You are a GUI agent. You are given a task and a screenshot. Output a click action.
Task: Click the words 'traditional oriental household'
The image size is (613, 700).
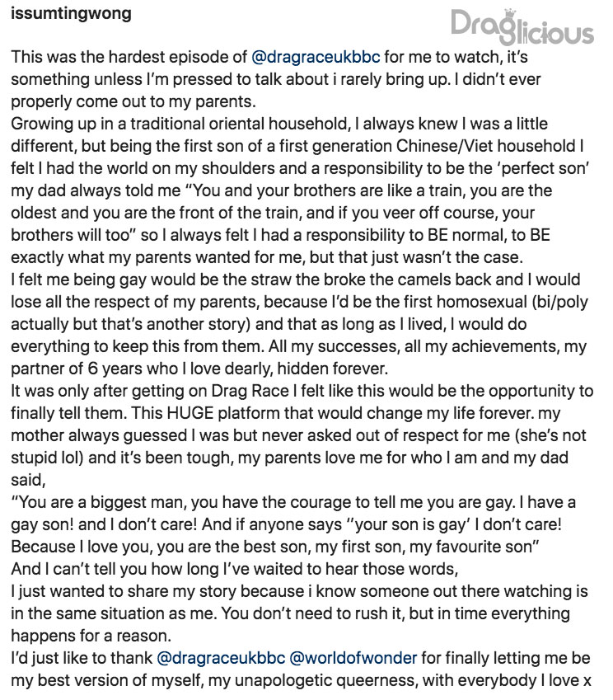click(x=239, y=124)
